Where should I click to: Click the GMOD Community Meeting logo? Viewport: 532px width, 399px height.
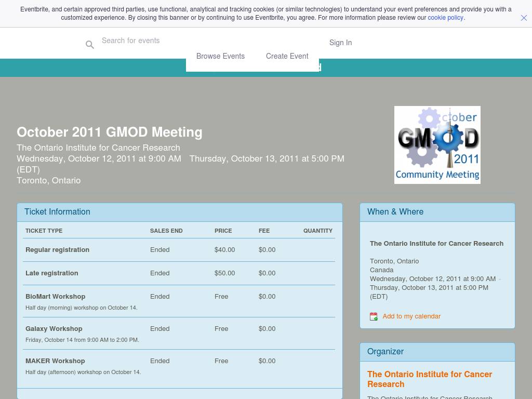coord(437,145)
